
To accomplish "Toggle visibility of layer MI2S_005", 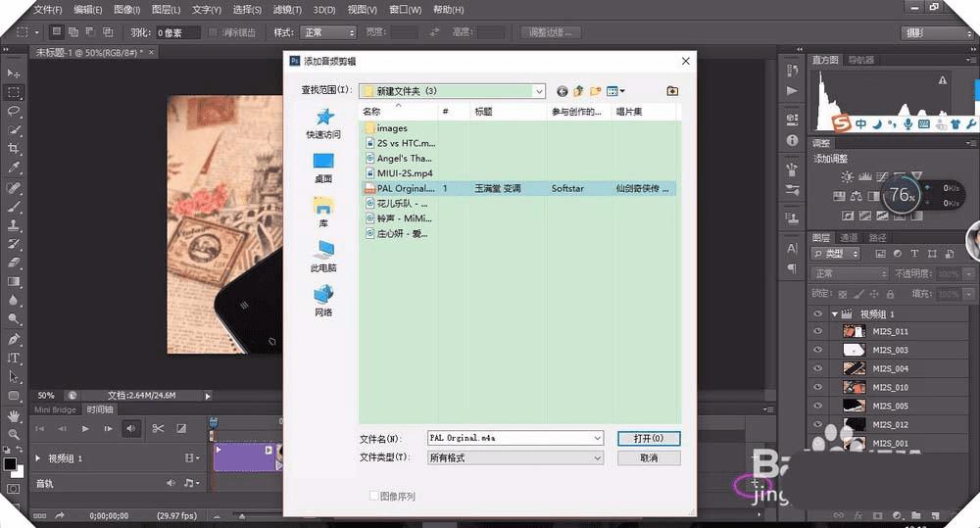I will [817, 406].
